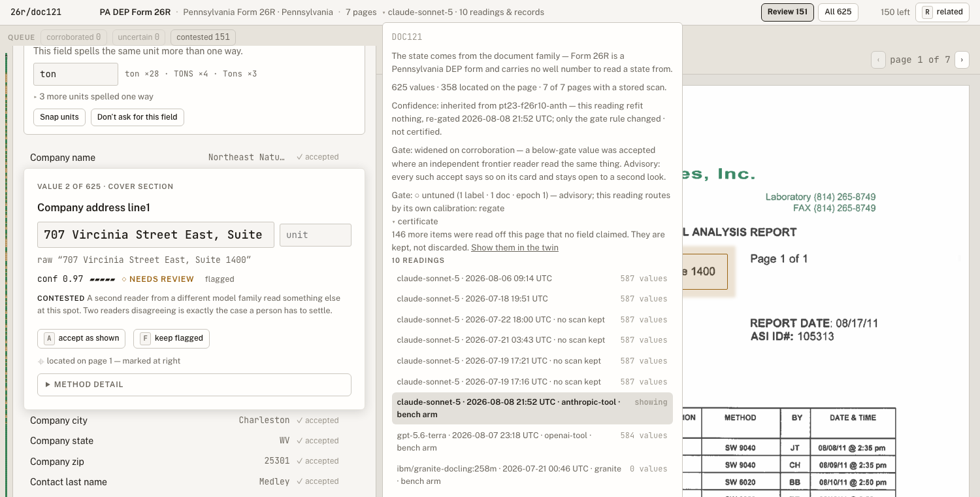The image size is (980, 497).
Task: Go to previous page arrow
Action: [879, 60]
